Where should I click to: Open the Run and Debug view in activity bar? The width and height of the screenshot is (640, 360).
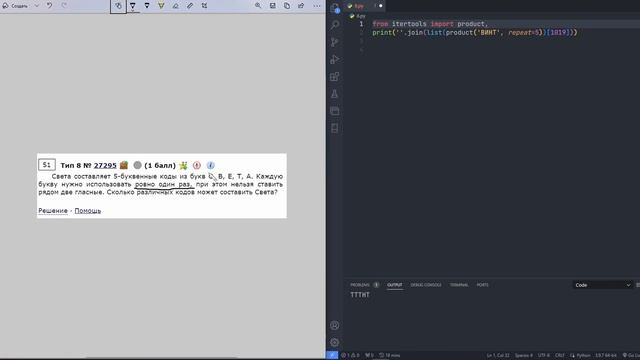tap(335, 60)
